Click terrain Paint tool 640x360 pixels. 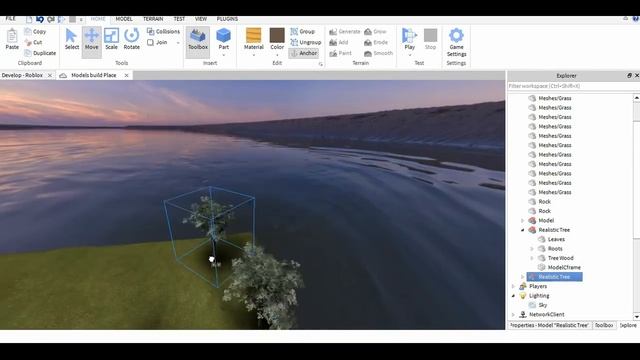coord(340,53)
